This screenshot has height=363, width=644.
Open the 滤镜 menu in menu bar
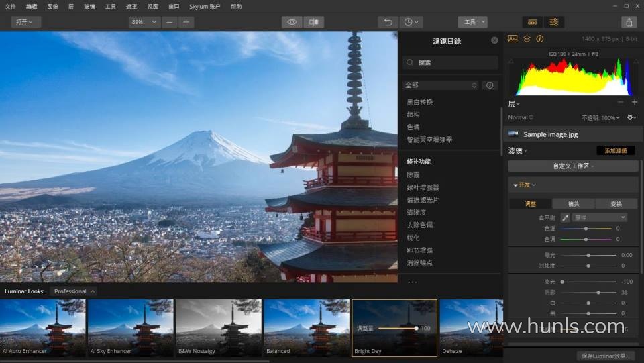pos(90,6)
